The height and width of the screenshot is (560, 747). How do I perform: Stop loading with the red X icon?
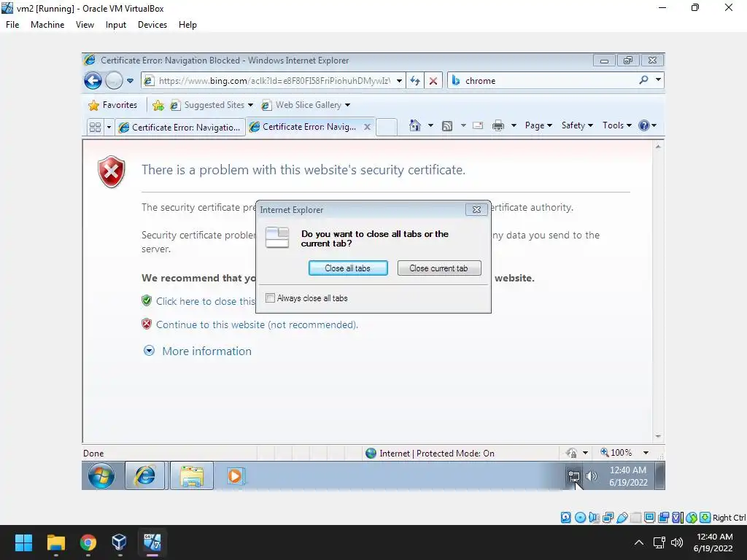(x=433, y=81)
